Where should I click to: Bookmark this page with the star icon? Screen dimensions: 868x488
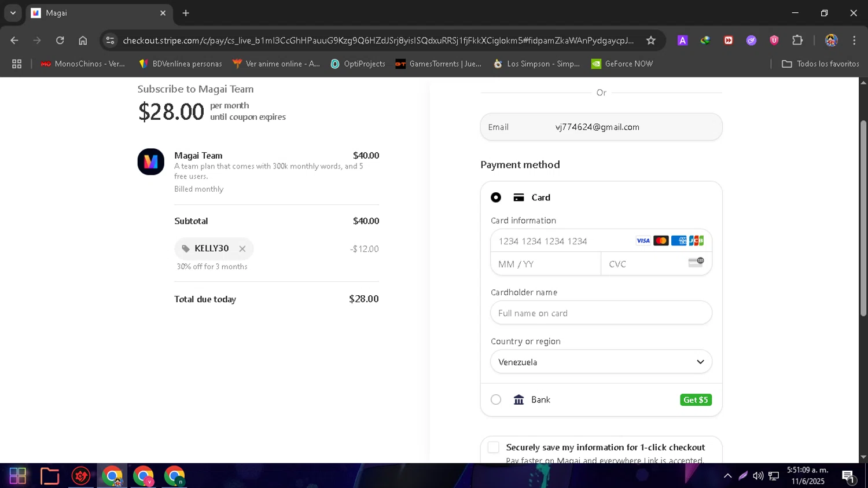coord(651,41)
